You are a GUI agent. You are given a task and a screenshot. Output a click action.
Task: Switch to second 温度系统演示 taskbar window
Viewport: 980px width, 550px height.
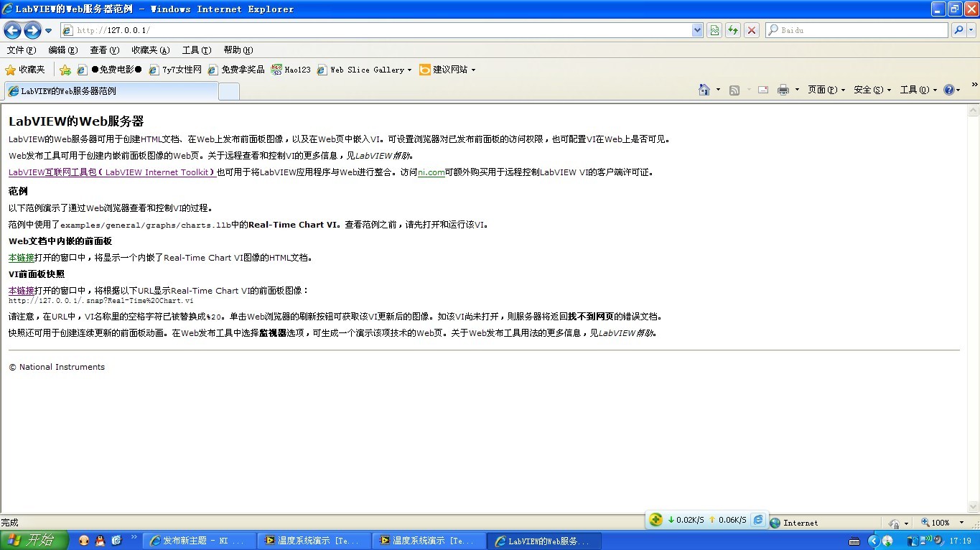tap(429, 541)
